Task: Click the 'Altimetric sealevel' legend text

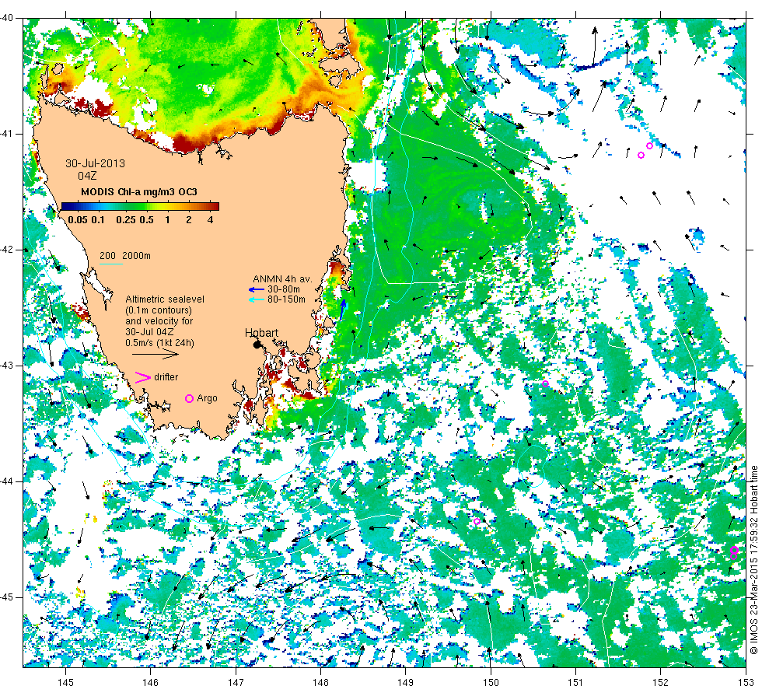Action: [165, 299]
